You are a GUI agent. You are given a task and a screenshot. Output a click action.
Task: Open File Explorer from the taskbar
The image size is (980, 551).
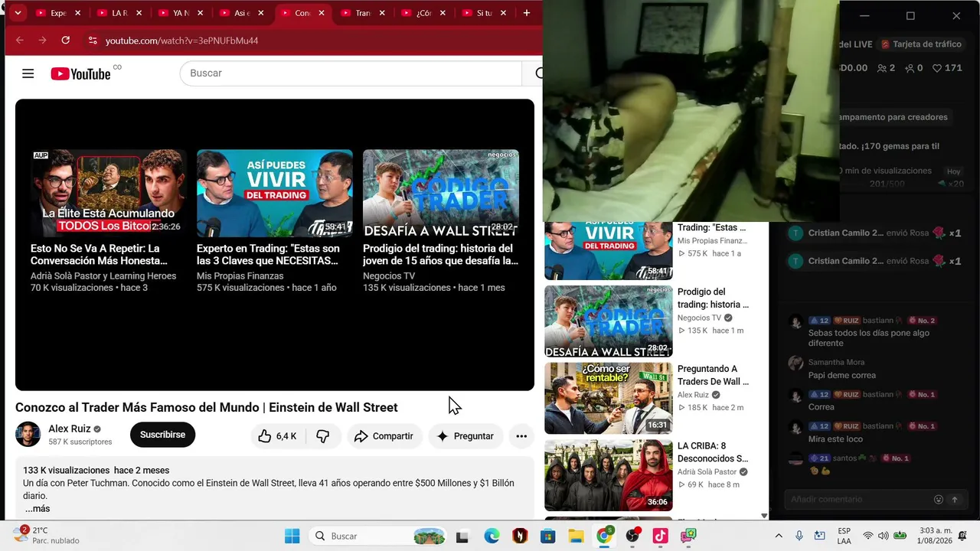[x=576, y=536]
